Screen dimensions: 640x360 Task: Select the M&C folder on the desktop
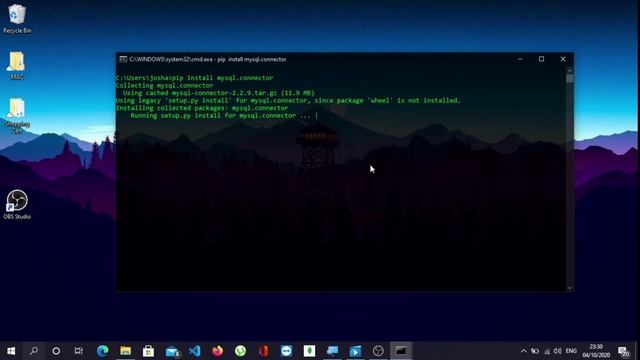point(17,65)
